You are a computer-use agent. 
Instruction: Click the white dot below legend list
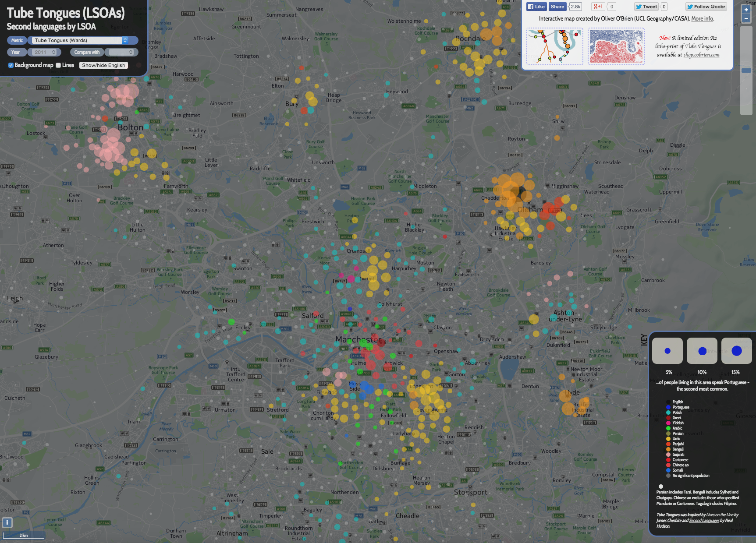point(661,486)
